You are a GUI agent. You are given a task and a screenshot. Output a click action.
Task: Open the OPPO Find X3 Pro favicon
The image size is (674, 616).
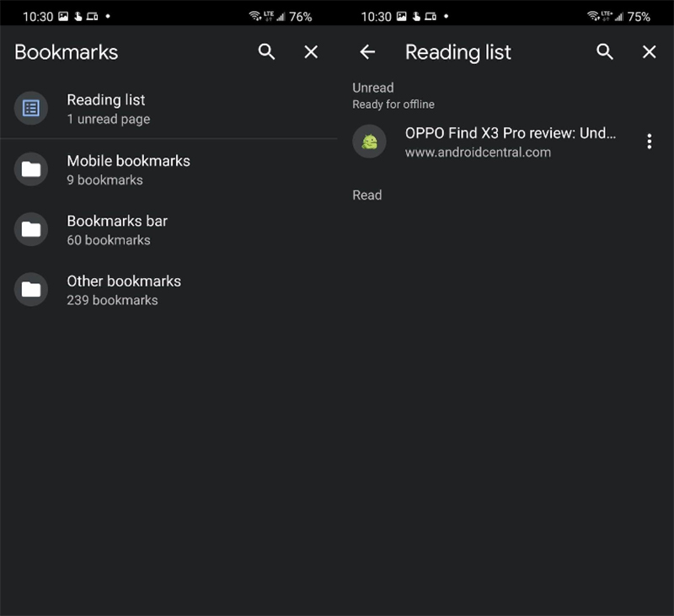369,142
